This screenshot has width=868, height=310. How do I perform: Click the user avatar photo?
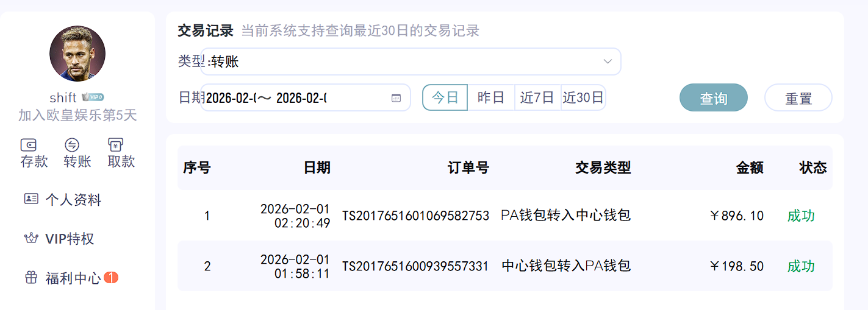[x=77, y=54]
